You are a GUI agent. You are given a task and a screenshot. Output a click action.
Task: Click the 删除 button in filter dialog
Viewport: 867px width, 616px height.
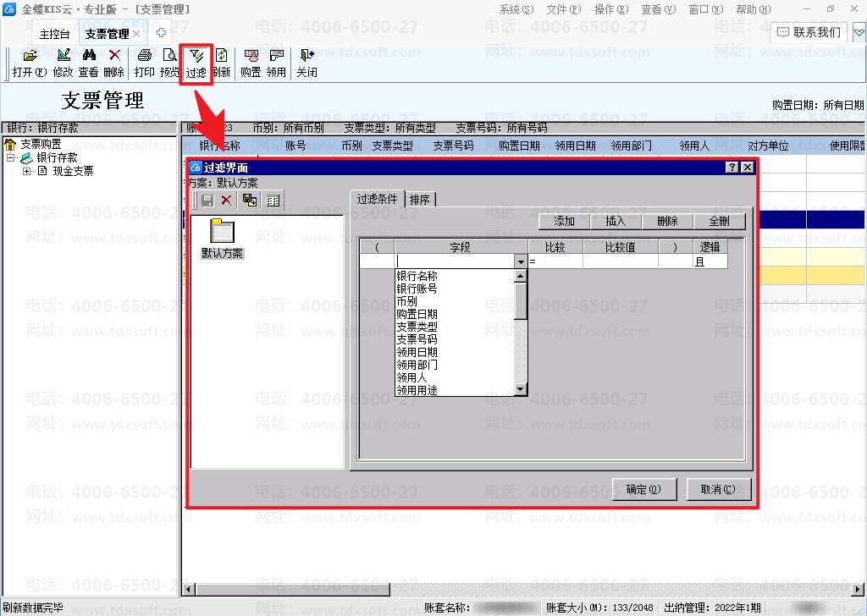(667, 222)
